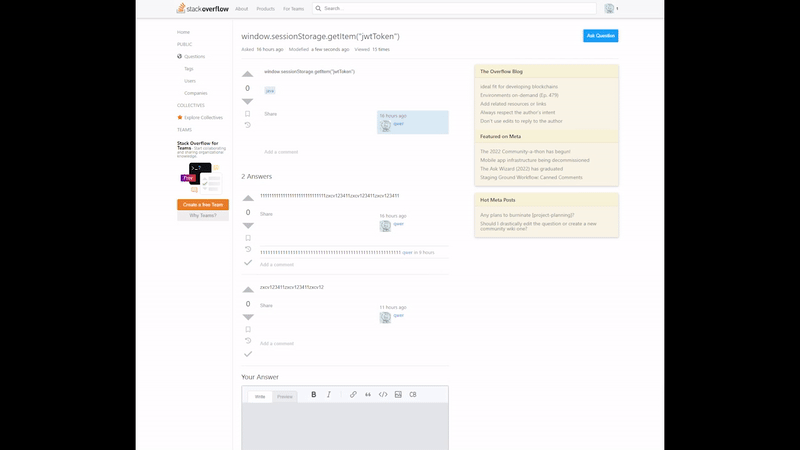Bookmark the first answer

pyautogui.click(x=248, y=238)
